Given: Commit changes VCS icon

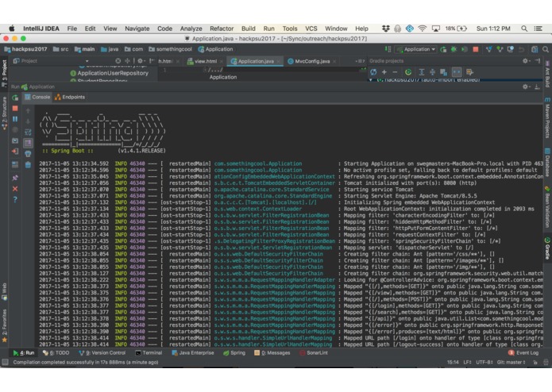Looking at the screenshot, I should point(500,49).
